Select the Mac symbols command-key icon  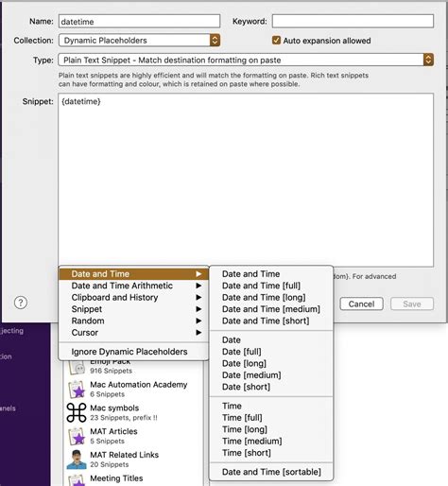[x=77, y=412]
